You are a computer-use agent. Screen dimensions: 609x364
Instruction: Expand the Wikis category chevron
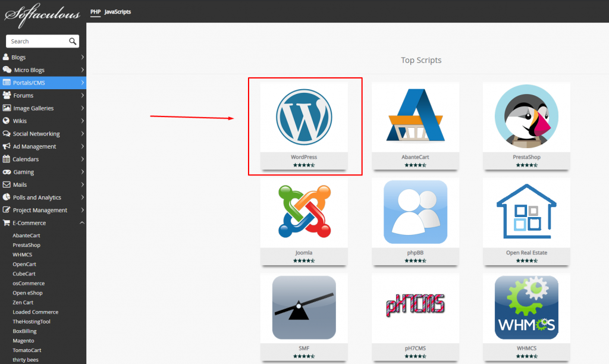[82, 121]
